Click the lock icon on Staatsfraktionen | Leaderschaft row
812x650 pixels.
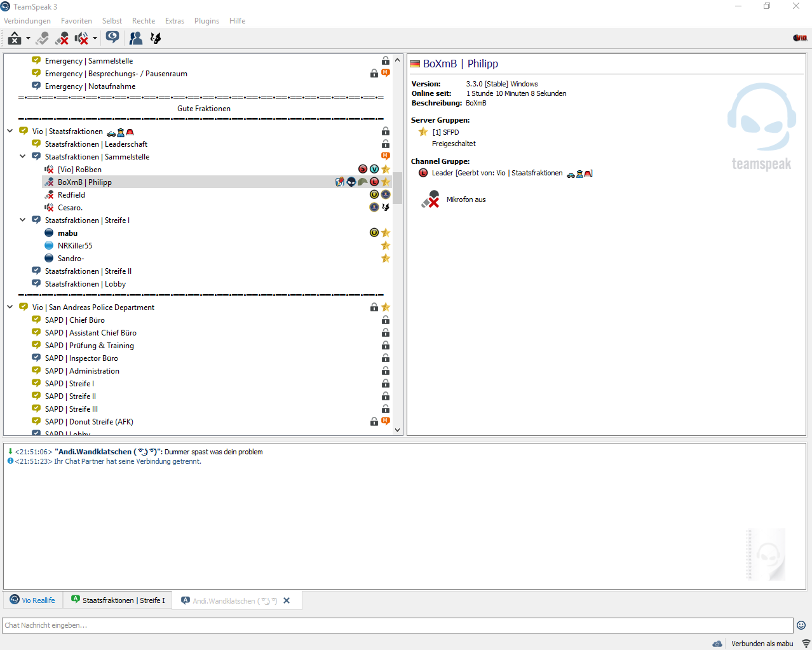386,144
